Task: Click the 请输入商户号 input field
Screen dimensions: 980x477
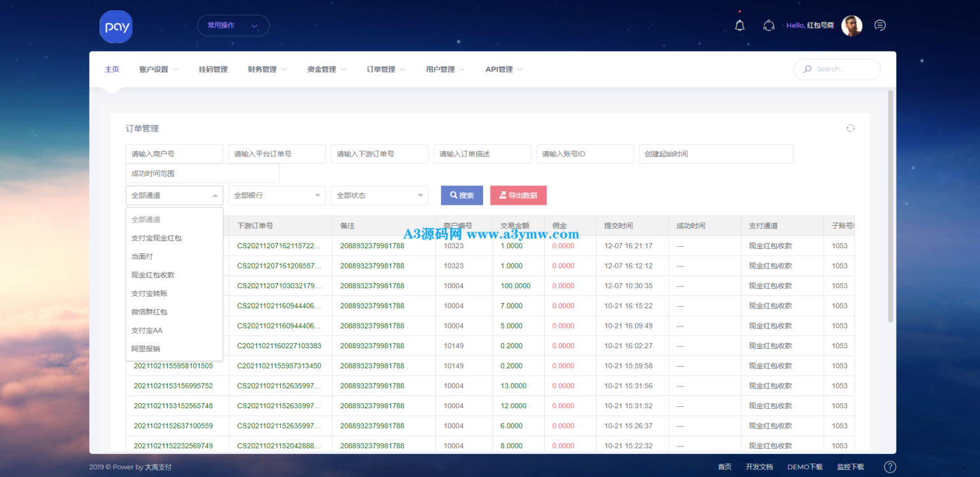Action: tap(174, 154)
